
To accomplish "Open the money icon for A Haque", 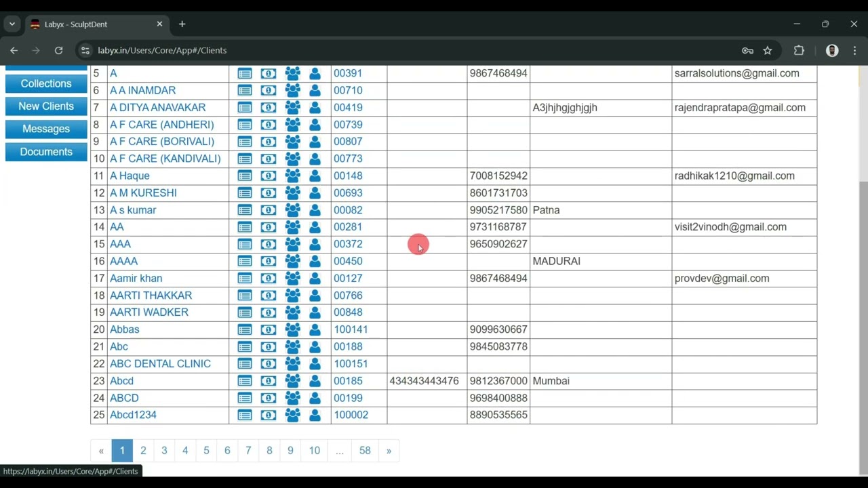I will [x=269, y=176].
